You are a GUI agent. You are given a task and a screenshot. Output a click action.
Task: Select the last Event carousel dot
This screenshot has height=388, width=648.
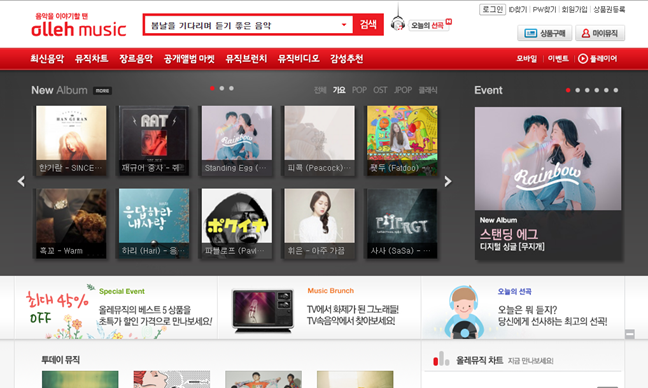pyautogui.click(x=616, y=90)
